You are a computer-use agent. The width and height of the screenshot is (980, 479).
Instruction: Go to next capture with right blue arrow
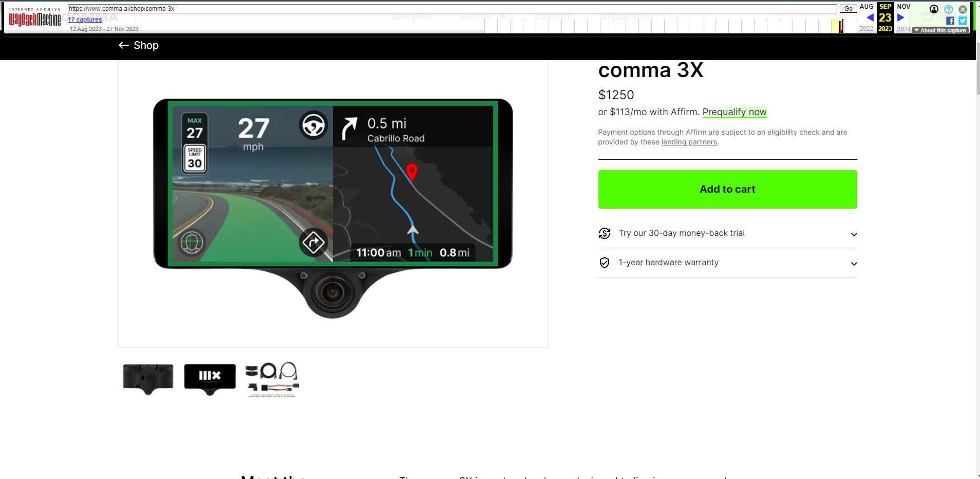(x=900, y=17)
